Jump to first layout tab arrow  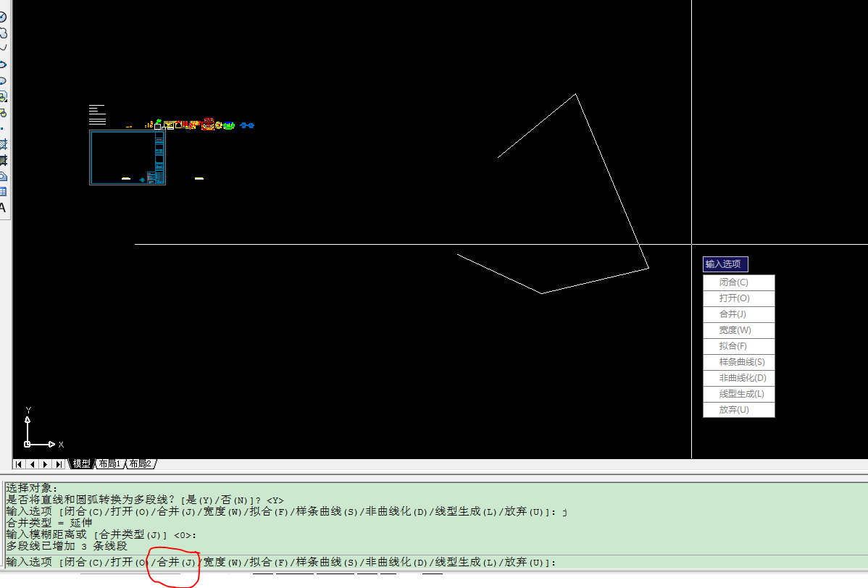click(19, 464)
